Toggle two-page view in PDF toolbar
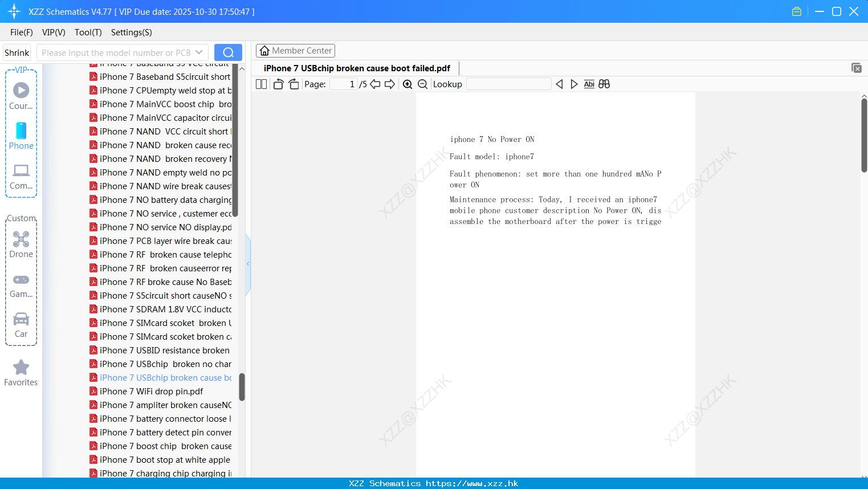 (x=261, y=84)
